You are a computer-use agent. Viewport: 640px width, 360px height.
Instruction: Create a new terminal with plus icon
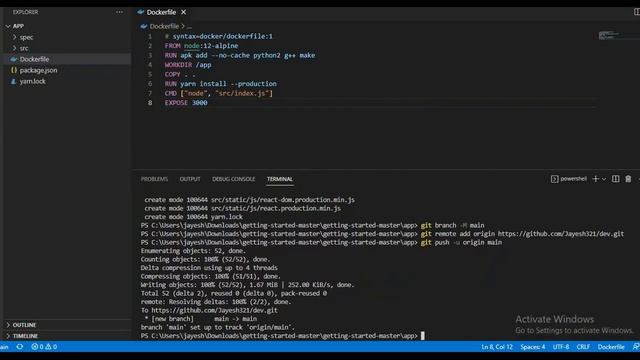(596, 179)
